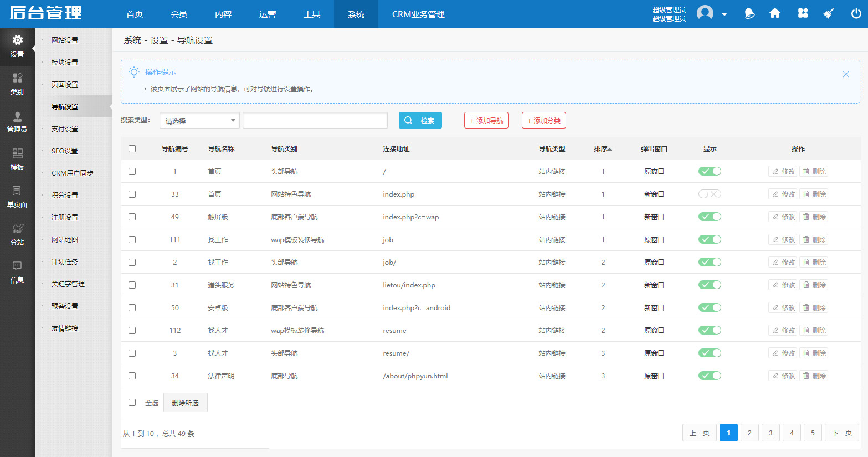This screenshot has height=457, width=868.
Task: Click the 添加分类 button
Action: [x=544, y=120]
